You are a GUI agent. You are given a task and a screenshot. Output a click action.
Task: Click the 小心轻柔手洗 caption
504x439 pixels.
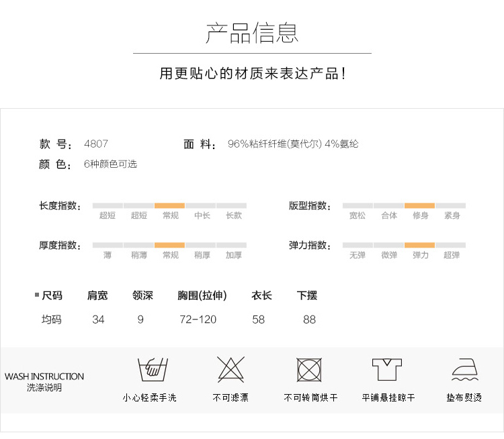click(x=149, y=398)
